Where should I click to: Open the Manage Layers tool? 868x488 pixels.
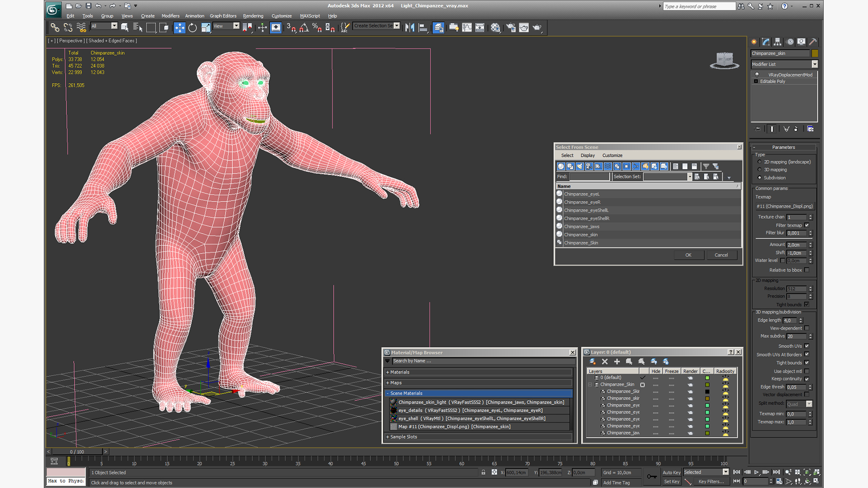pyautogui.click(x=438, y=28)
